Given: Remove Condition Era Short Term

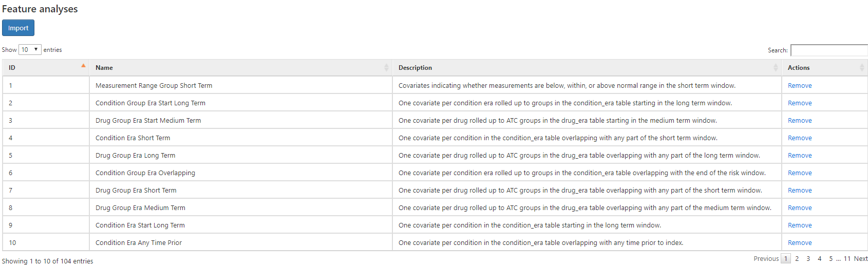Looking at the screenshot, I should pos(800,138).
